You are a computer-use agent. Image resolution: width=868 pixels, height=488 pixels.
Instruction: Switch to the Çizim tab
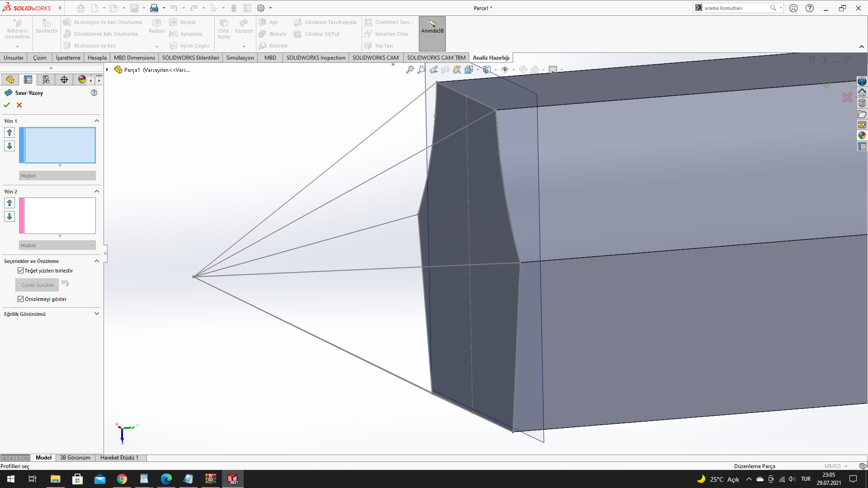(x=40, y=57)
